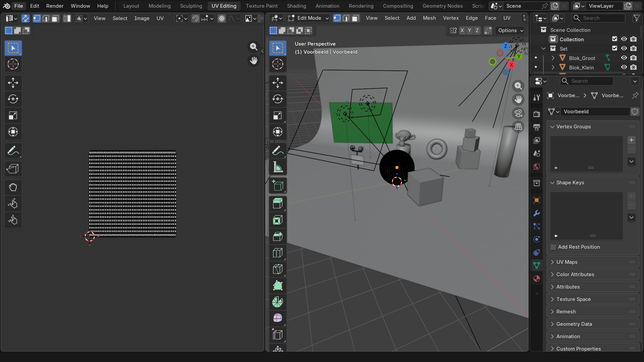Uncheck Set collection exclude checkbox
This screenshot has height=362, width=644.
point(614,49)
